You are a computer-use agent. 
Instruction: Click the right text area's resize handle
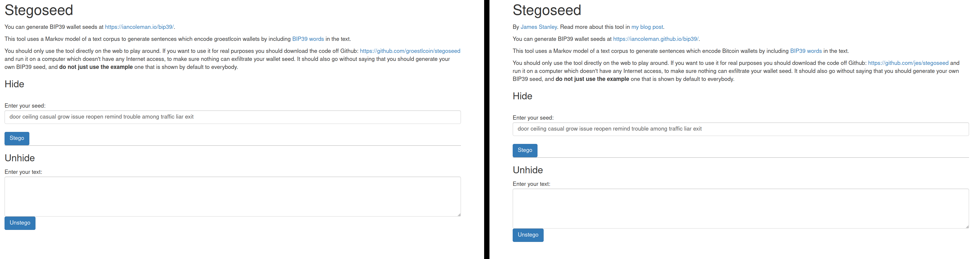coord(967,227)
